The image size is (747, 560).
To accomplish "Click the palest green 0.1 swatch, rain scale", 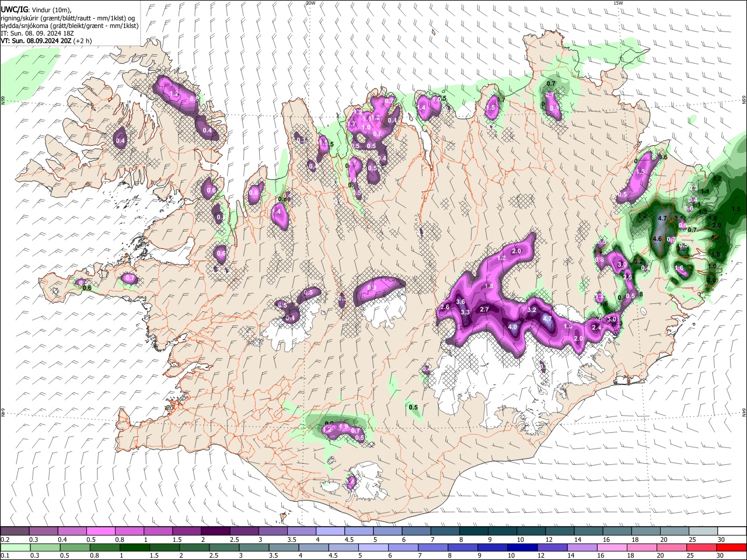I will pos(15,547).
